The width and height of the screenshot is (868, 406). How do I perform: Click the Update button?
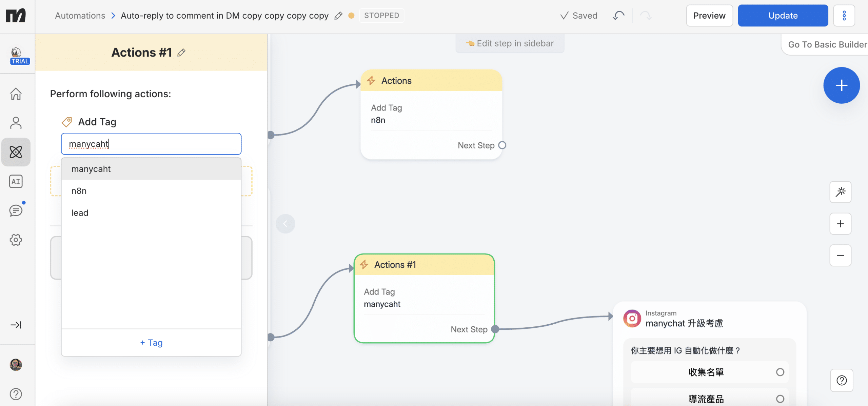(783, 16)
